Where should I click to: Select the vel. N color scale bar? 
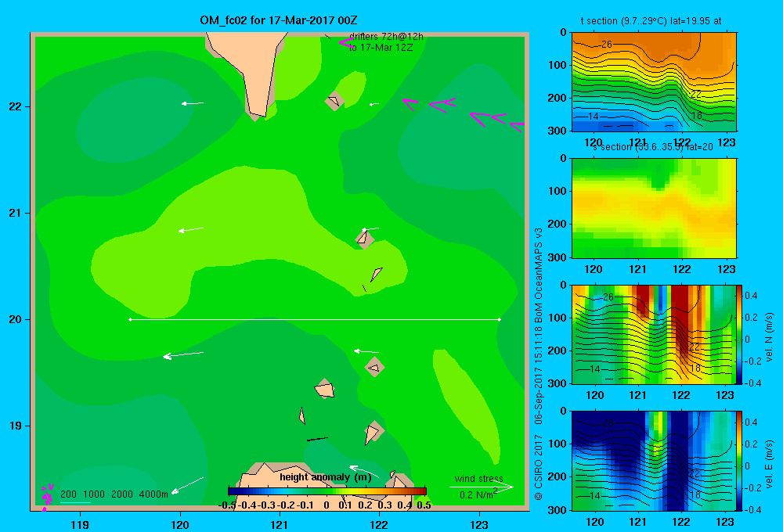(x=740, y=334)
